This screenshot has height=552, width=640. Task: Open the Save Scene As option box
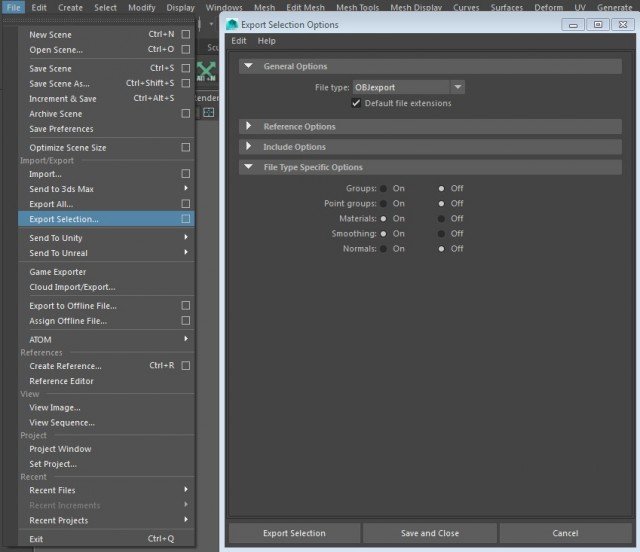185,84
